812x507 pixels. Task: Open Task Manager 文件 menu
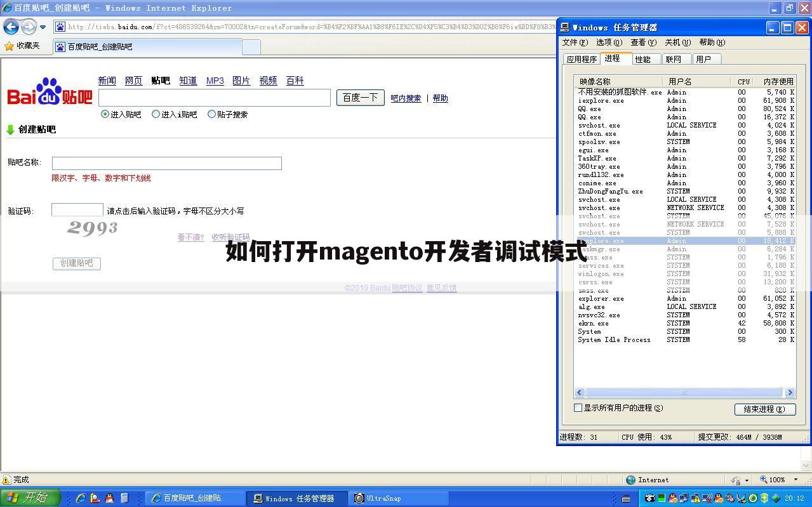point(575,43)
